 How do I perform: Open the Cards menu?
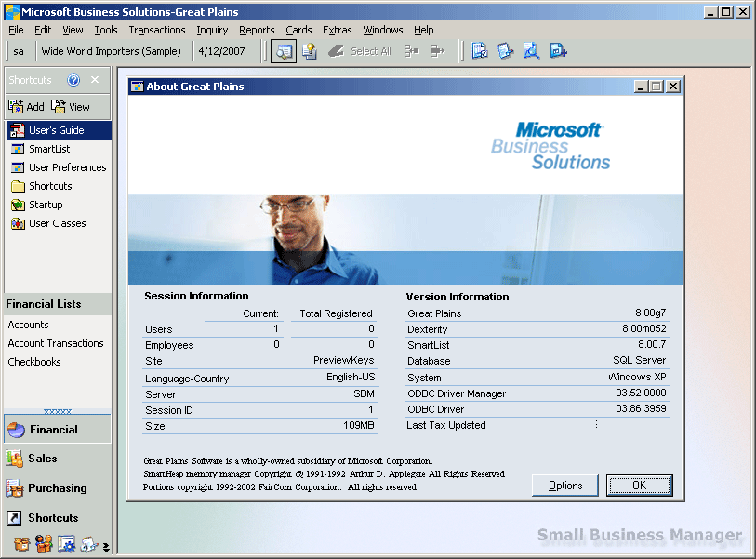(298, 30)
